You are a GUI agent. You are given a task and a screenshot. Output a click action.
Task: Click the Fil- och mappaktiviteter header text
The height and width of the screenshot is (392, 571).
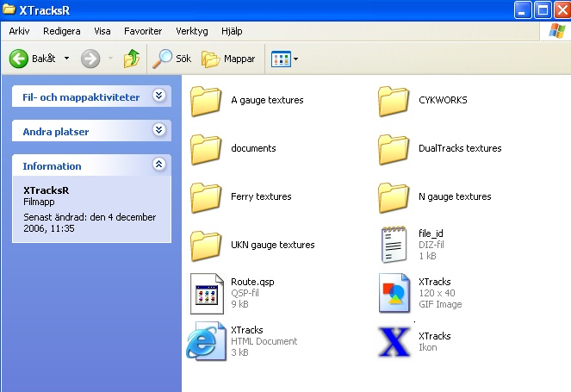(x=81, y=97)
